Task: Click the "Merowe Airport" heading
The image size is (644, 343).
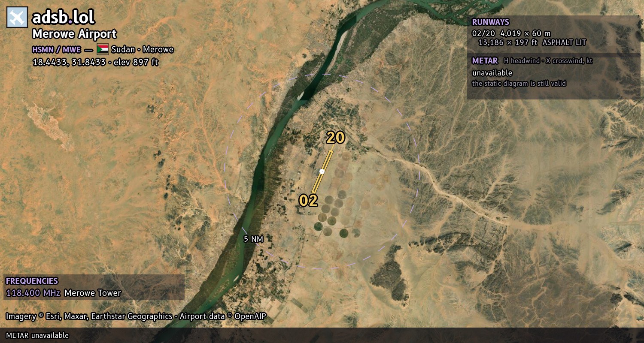Action: point(74,34)
